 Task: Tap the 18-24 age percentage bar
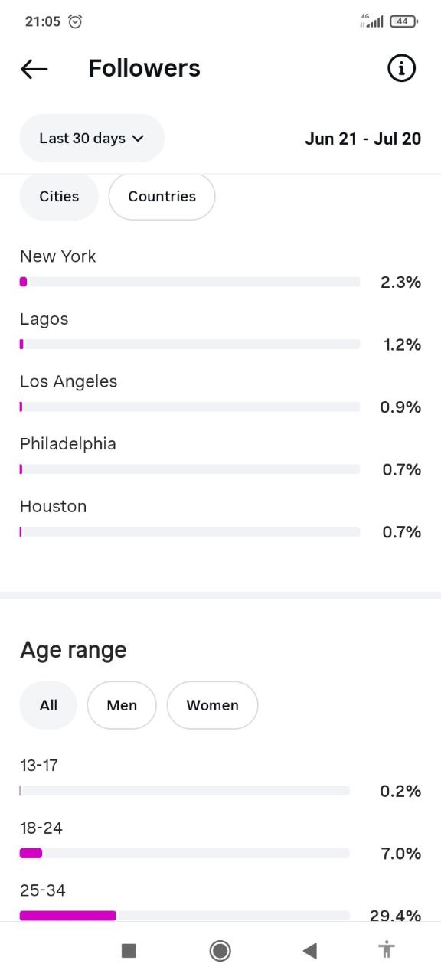point(185,853)
